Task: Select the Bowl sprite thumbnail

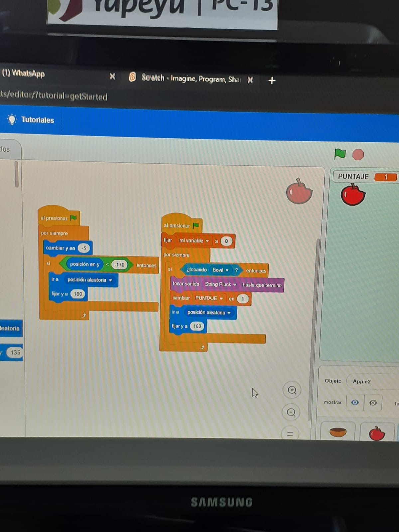Action: pyautogui.click(x=338, y=432)
